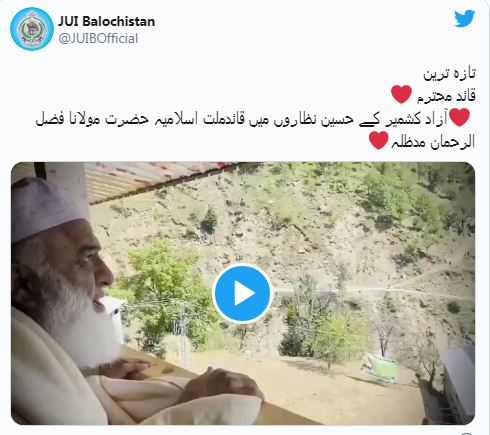Viewport: 490px width, 435px height.
Task: Click the blue Twitter bird logo
Action: click(464, 18)
